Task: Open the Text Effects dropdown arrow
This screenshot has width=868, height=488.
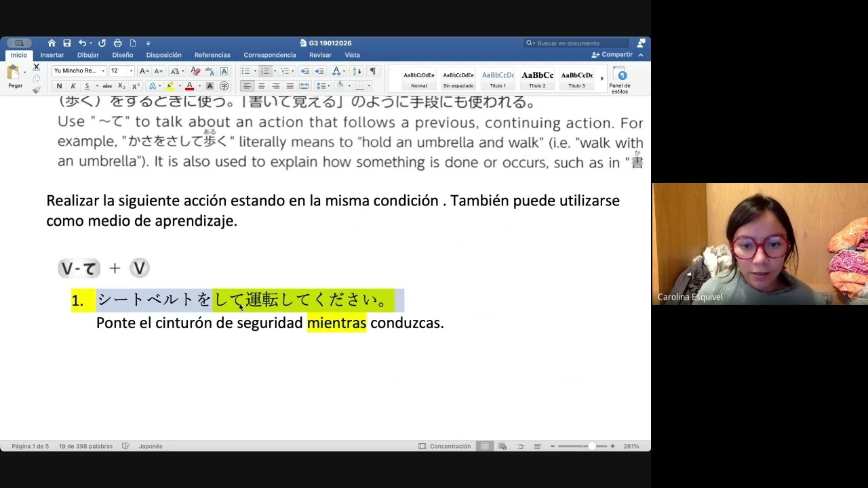Action: click(x=160, y=86)
